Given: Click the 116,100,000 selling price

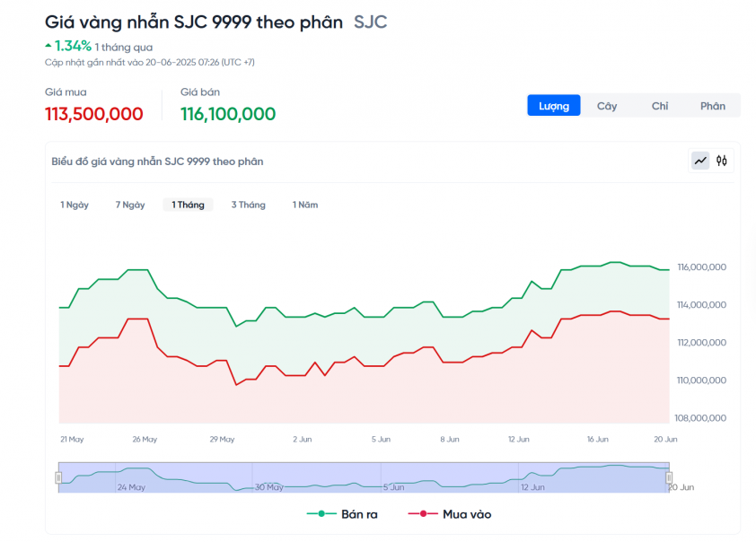Looking at the screenshot, I should pos(228,114).
